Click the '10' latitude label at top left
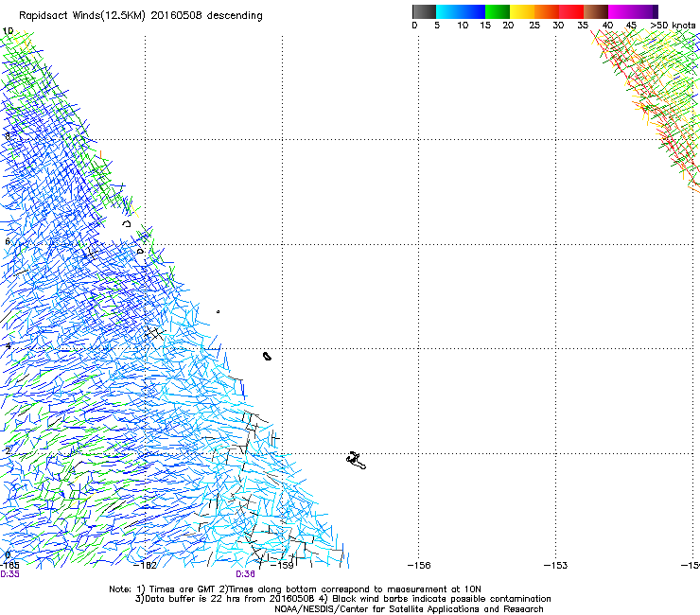Viewport: 700px width, 615px height. tap(8, 31)
